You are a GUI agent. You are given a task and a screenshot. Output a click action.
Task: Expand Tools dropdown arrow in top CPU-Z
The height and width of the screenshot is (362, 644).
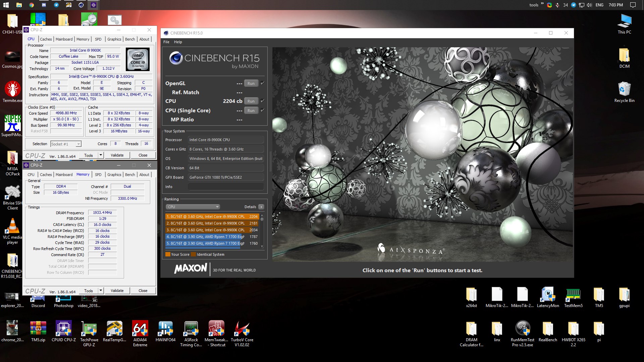(101, 155)
